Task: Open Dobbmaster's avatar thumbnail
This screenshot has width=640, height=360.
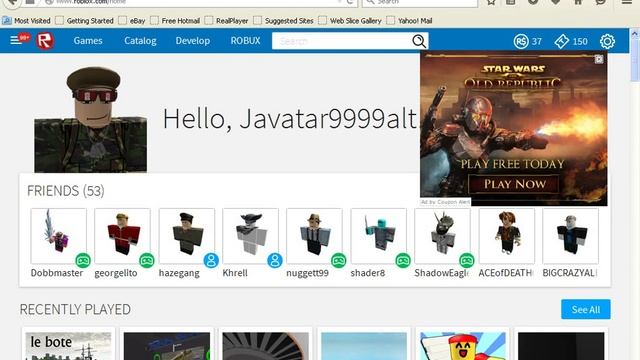Action: click(x=58, y=236)
